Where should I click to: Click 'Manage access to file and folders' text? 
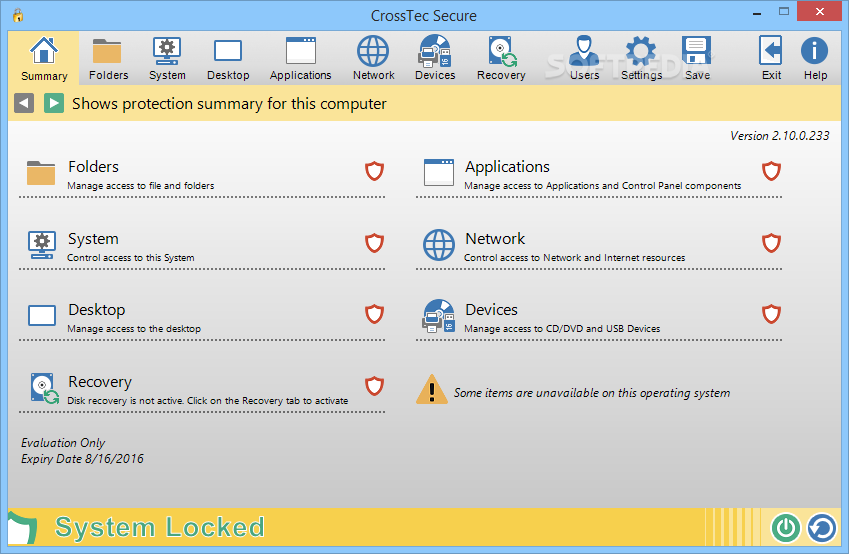(141, 186)
